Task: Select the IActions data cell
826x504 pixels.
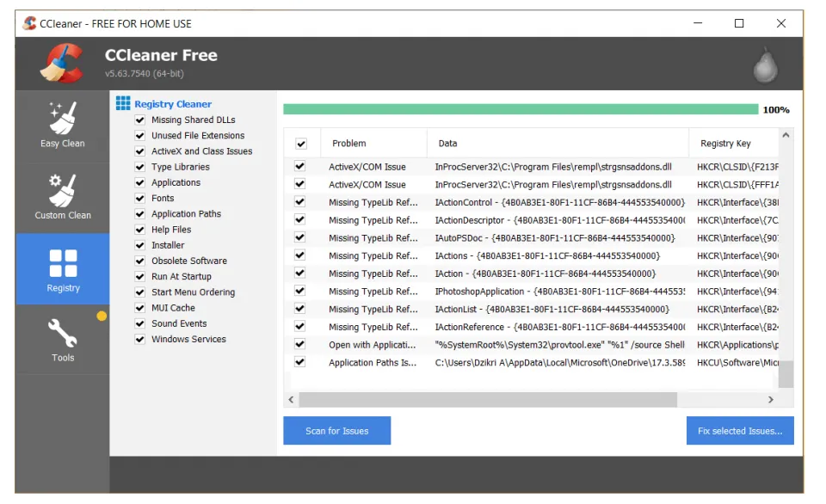Action: tap(547, 256)
